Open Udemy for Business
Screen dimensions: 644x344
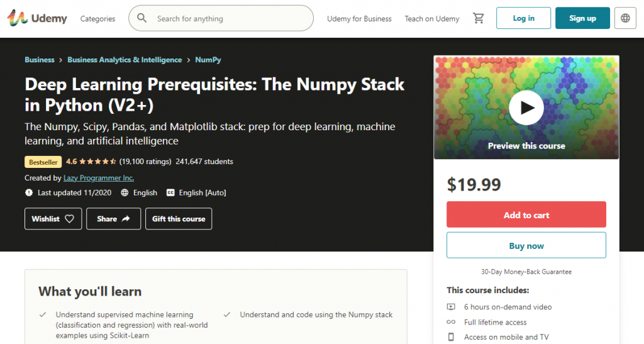point(359,19)
